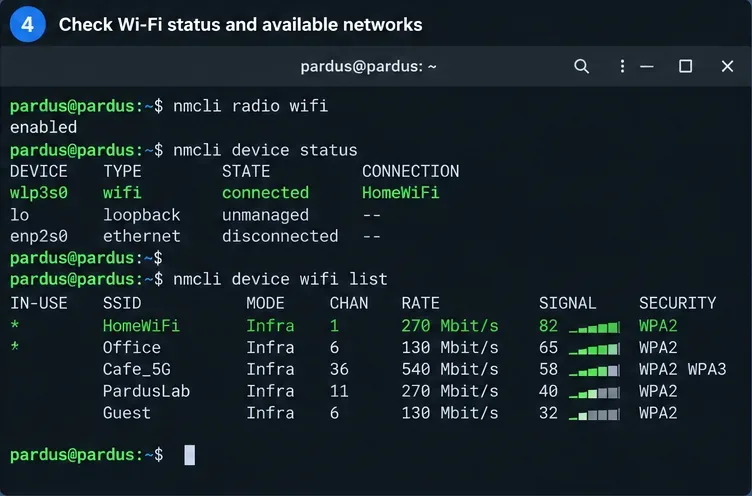Viewport: 752px width, 496px height.
Task: Click the 'CONNECTION' column header
Action: (411, 171)
